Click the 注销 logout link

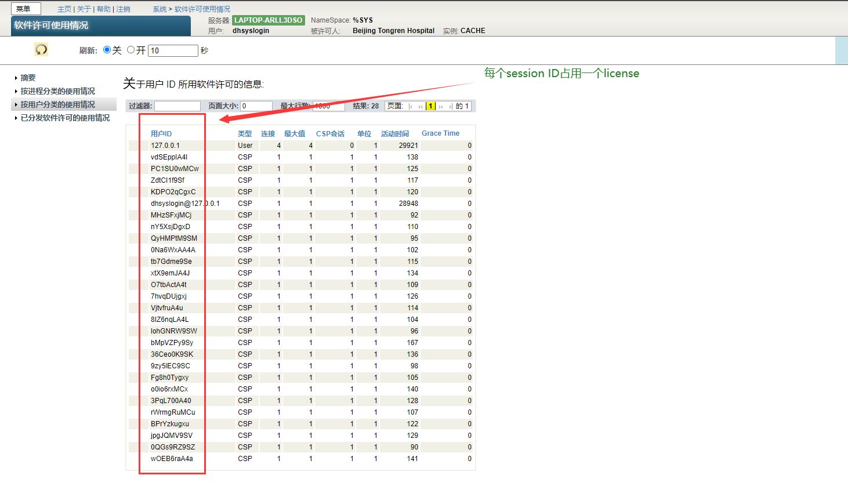(123, 9)
